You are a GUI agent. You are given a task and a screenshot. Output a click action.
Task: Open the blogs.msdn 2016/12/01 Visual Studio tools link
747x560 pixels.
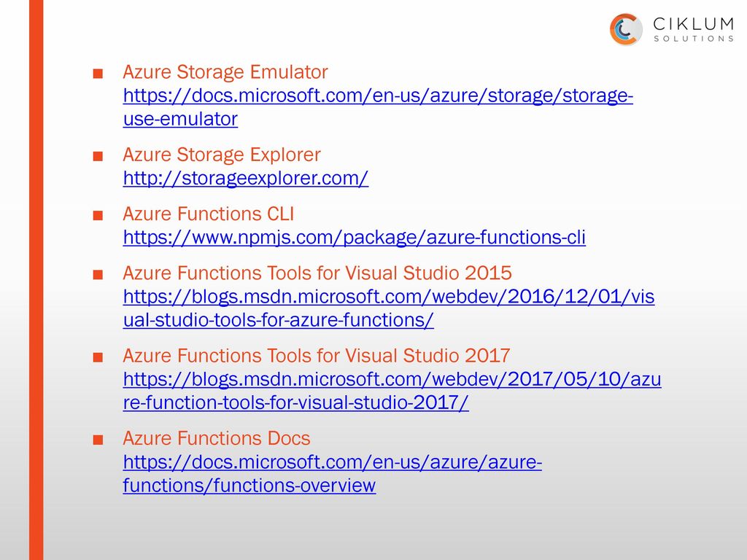[x=389, y=308]
